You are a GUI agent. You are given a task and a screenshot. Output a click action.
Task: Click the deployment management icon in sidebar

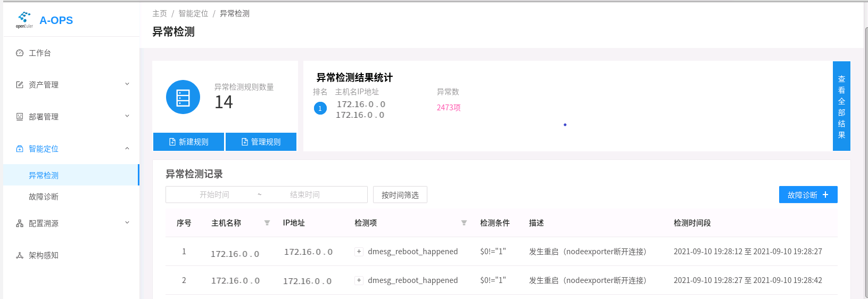pyautogui.click(x=20, y=117)
